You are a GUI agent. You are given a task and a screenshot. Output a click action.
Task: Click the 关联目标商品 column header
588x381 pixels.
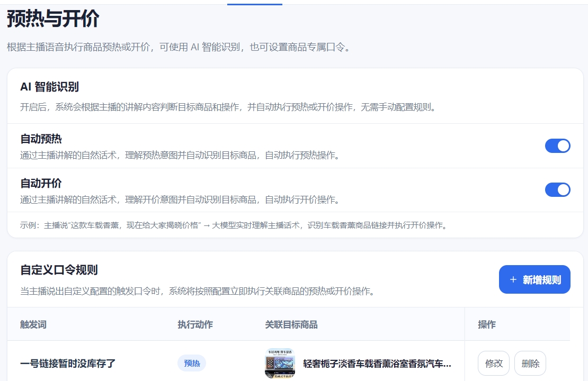[291, 324]
